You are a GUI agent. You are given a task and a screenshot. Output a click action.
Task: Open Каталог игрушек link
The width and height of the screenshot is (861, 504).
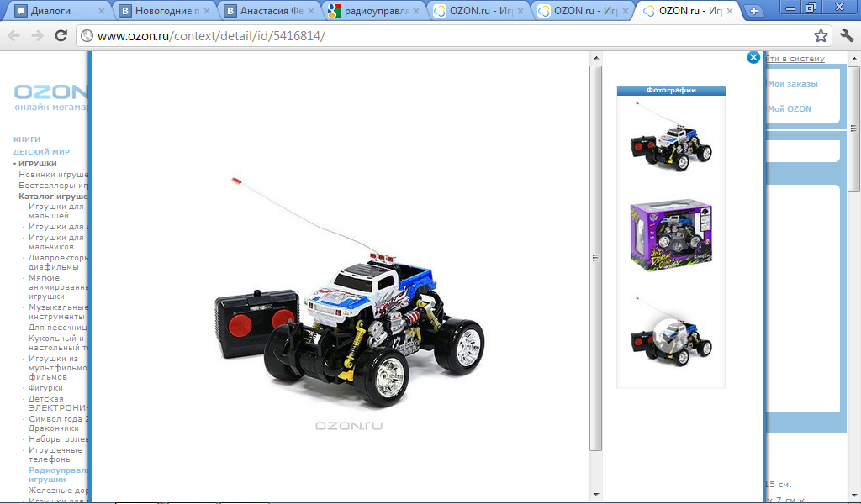pos(53,197)
